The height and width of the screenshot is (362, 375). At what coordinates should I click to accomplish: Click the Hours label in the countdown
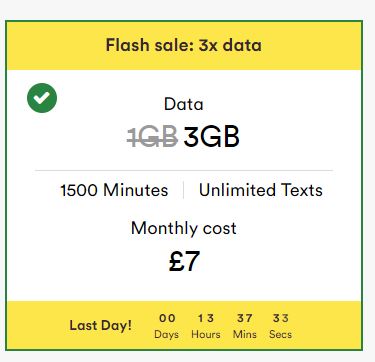point(206,334)
